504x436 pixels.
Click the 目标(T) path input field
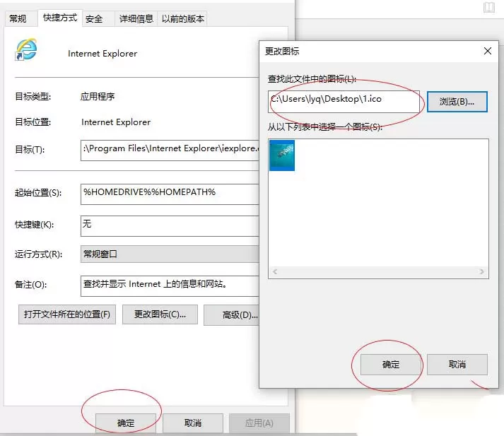click(x=170, y=150)
